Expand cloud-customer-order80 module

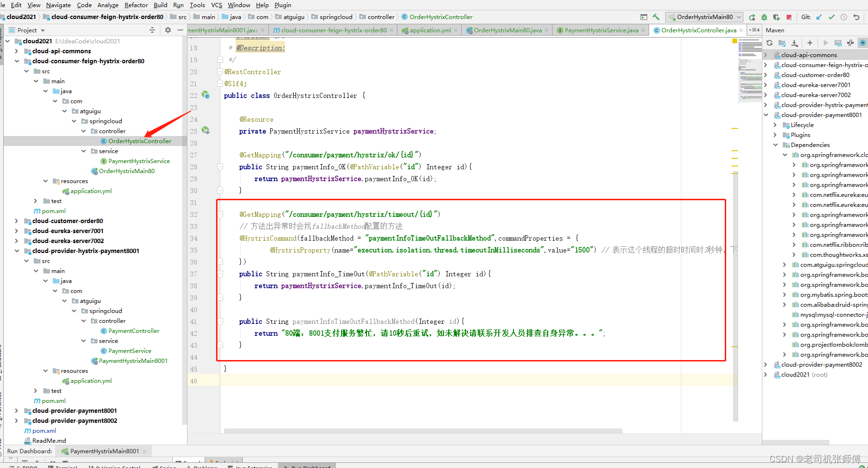point(17,221)
